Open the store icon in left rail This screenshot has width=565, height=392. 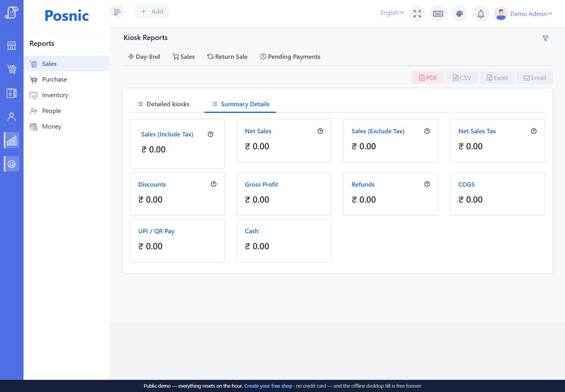point(12,46)
